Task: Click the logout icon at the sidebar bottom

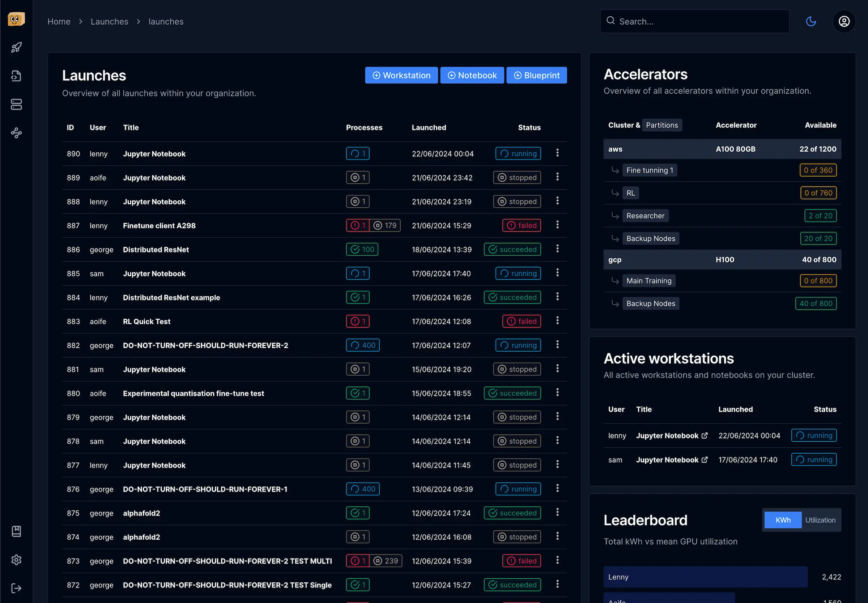Action: click(16, 588)
